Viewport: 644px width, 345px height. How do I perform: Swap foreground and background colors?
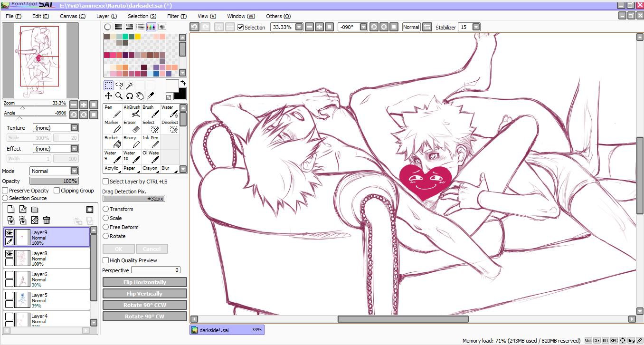(183, 83)
